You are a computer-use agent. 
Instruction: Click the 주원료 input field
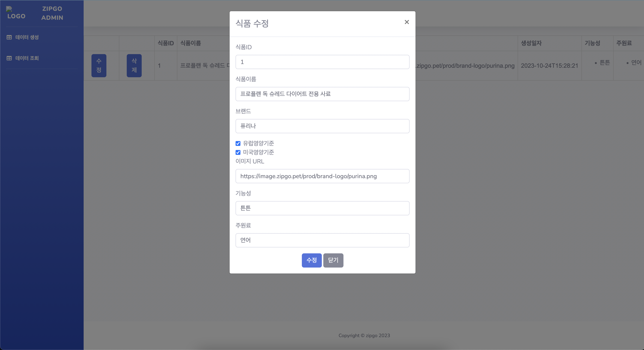(322, 240)
